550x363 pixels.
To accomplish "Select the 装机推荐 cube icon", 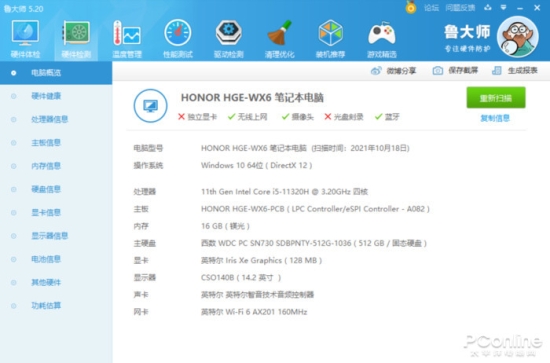I will point(330,33).
